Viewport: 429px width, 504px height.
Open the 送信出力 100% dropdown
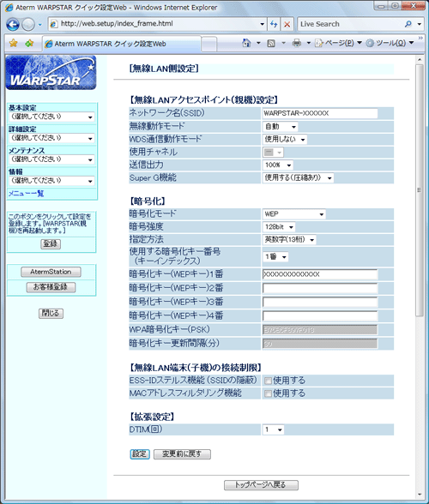[x=278, y=165]
